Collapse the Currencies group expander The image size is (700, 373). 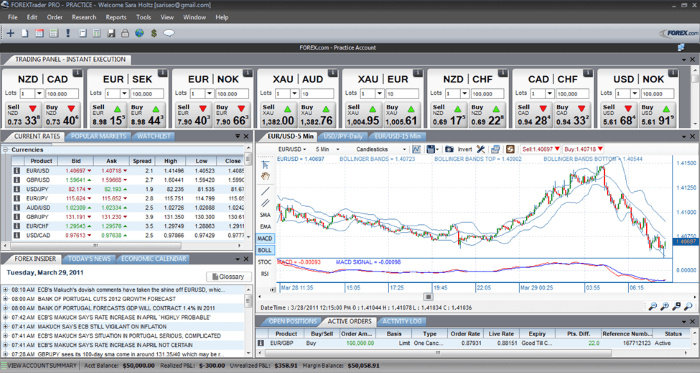(6, 150)
